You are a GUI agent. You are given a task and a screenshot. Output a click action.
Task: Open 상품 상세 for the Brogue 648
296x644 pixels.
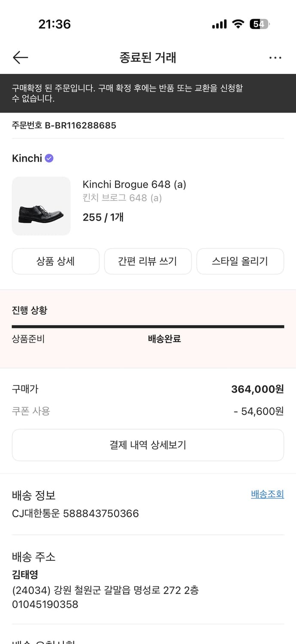click(56, 261)
